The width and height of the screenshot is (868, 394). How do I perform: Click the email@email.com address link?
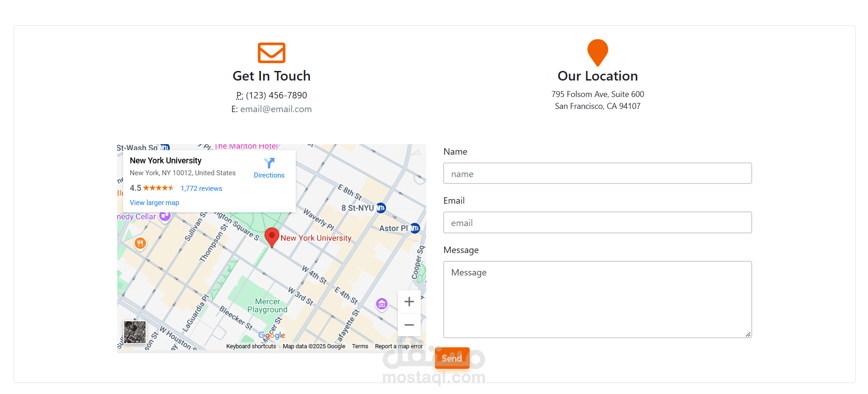276,109
